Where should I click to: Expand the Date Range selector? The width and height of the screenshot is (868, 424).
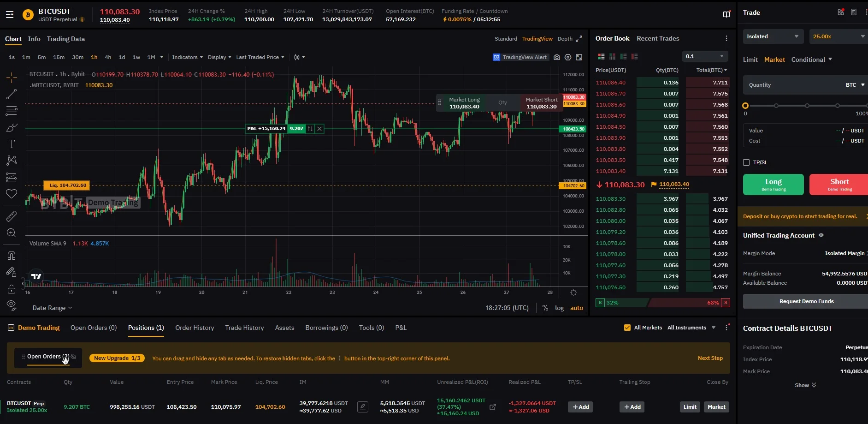point(52,308)
